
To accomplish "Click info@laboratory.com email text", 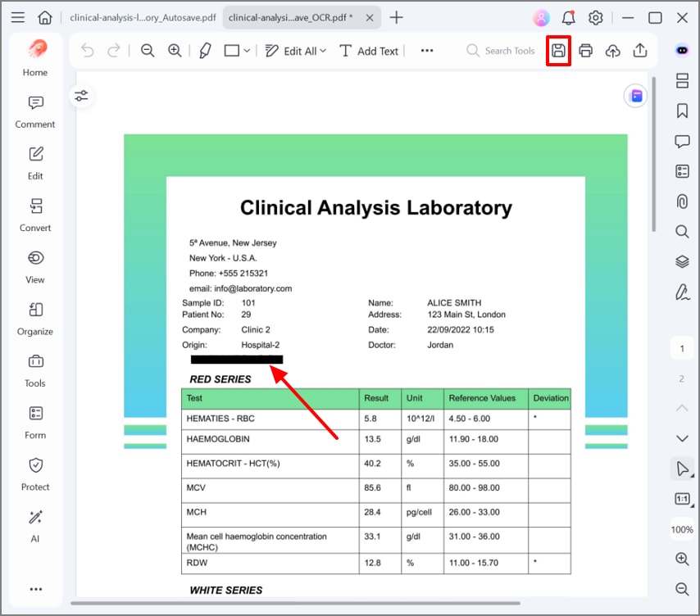I will [253, 288].
